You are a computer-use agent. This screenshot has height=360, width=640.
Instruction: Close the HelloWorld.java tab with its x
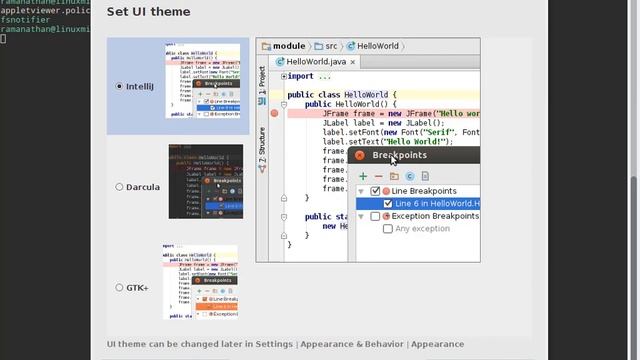tap(353, 62)
